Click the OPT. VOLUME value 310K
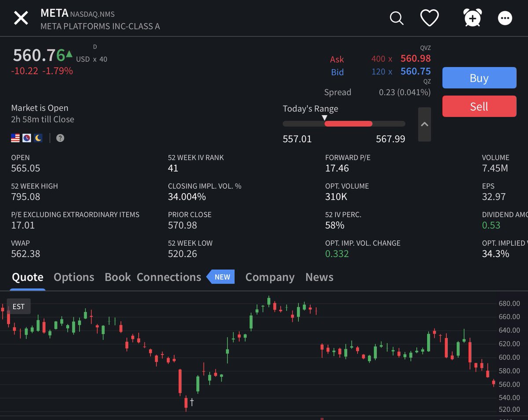The width and height of the screenshot is (528, 420). [336, 197]
